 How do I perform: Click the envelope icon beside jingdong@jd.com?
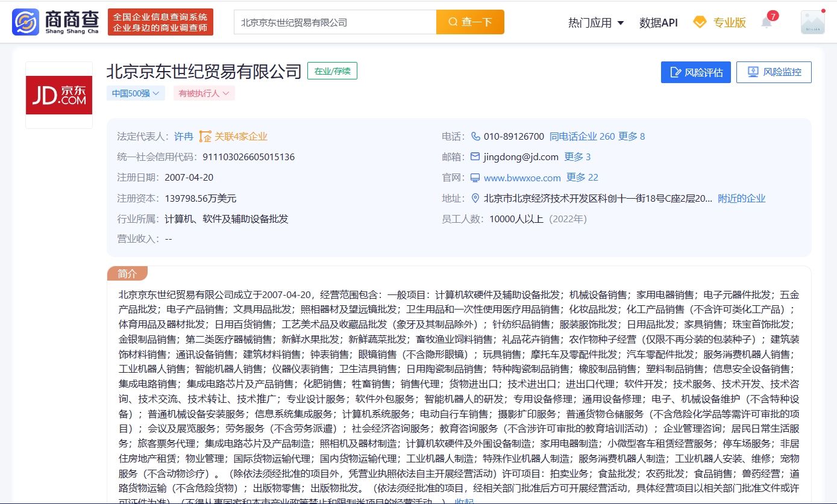click(475, 157)
